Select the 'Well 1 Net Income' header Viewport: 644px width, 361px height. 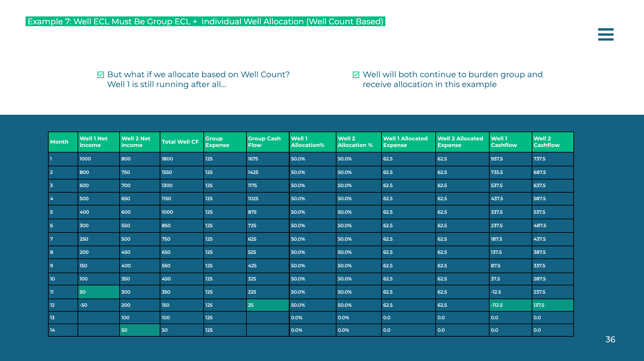[98, 142]
